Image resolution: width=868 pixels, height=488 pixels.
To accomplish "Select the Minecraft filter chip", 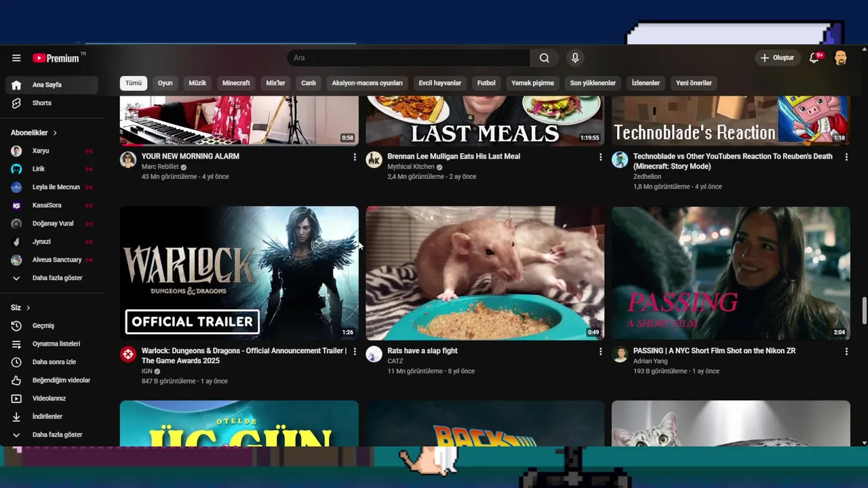I will tap(236, 83).
